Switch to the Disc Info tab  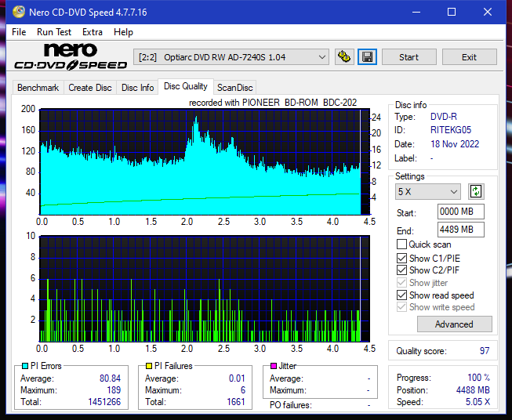(x=137, y=88)
